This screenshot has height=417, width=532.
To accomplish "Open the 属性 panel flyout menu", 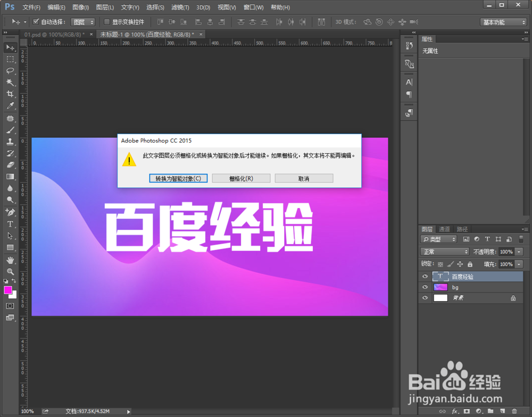I will (x=525, y=39).
